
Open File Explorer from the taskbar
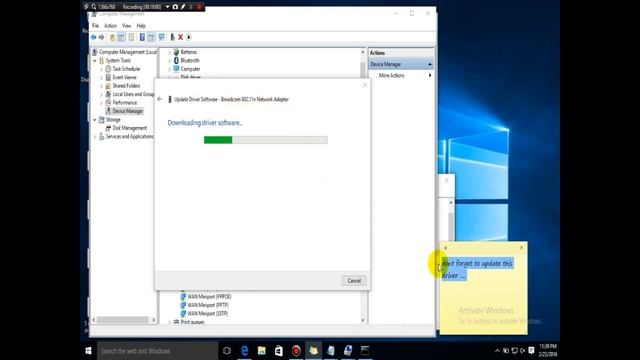pyautogui.click(x=262, y=351)
